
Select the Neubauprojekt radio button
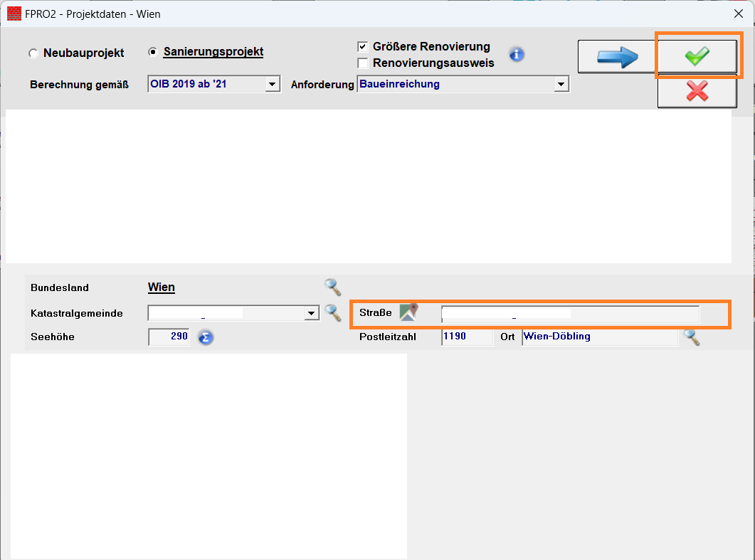coord(33,53)
